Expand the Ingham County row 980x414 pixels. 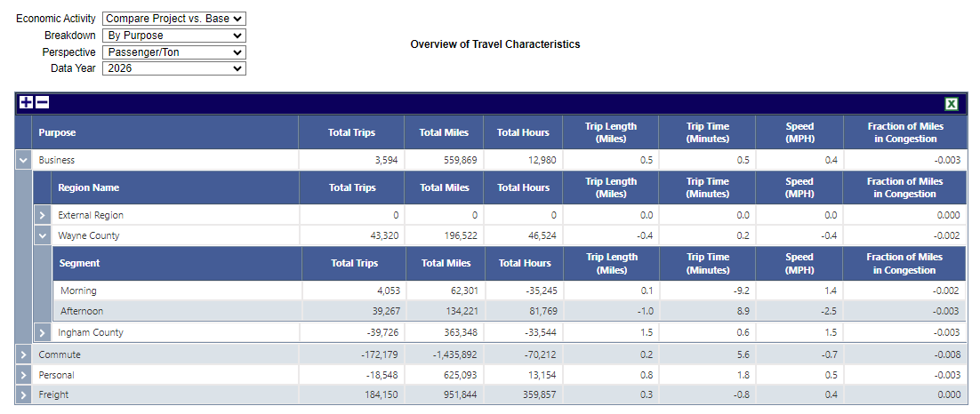click(42, 332)
